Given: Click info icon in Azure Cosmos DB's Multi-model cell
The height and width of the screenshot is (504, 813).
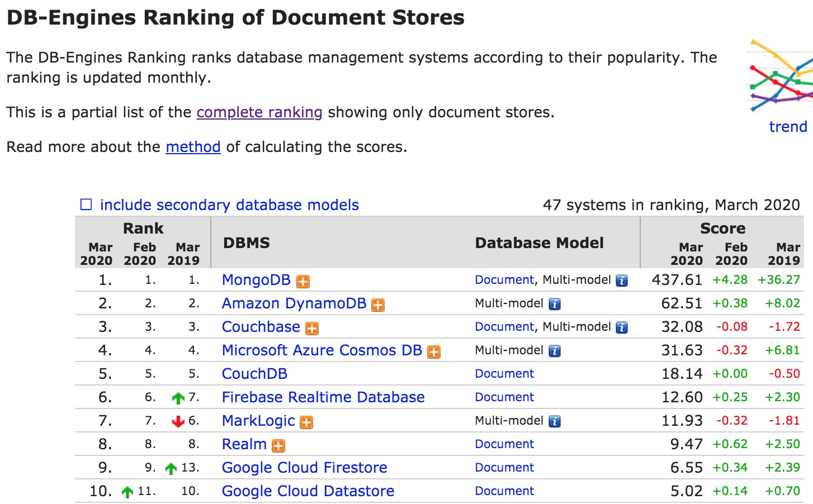Looking at the screenshot, I should pos(555,351).
